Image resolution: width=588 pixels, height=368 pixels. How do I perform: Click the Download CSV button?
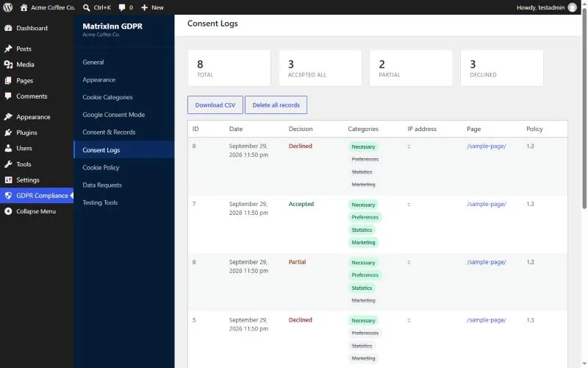[x=215, y=105]
